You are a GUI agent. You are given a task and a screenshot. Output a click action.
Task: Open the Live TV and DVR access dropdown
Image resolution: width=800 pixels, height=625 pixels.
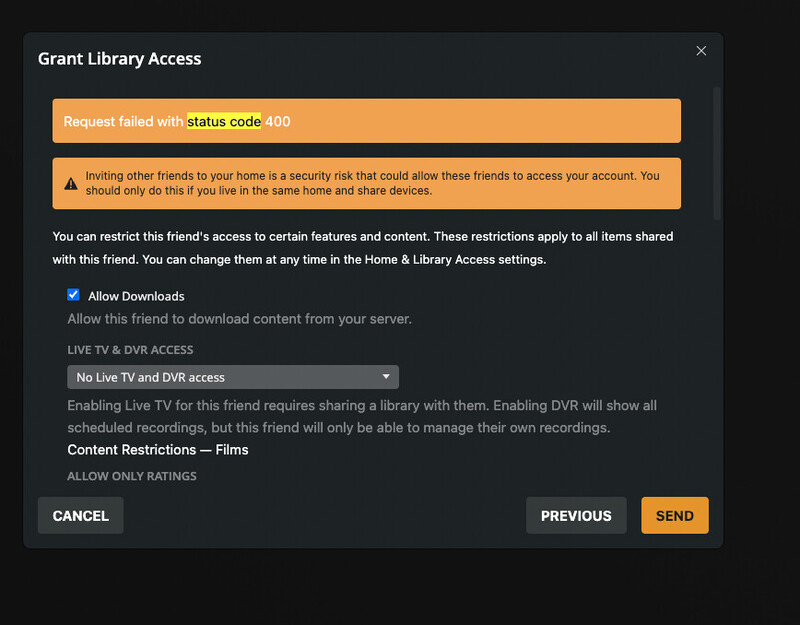pos(232,377)
